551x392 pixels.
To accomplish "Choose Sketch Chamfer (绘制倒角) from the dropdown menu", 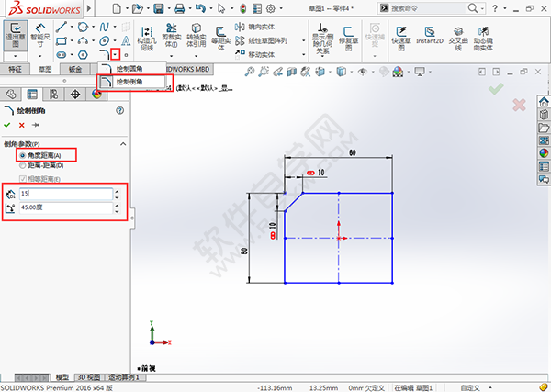I will (132, 82).
